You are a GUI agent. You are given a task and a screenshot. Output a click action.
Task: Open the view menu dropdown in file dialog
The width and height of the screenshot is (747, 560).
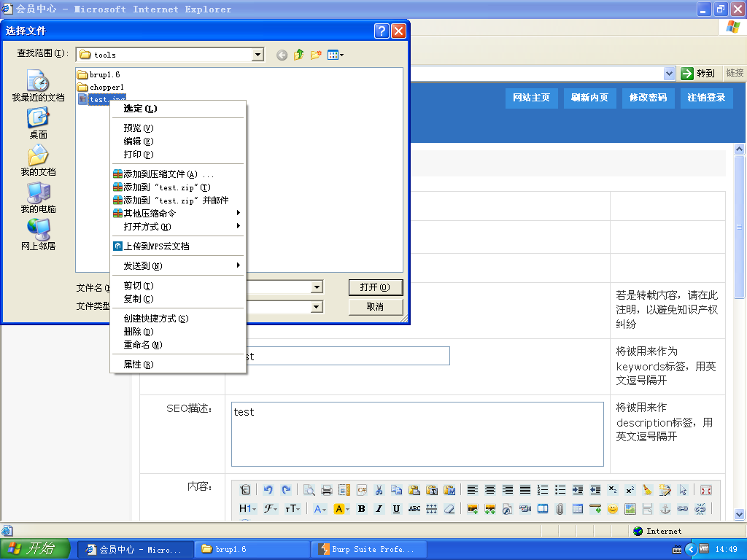pyautogui.click(x=336, y=55)
